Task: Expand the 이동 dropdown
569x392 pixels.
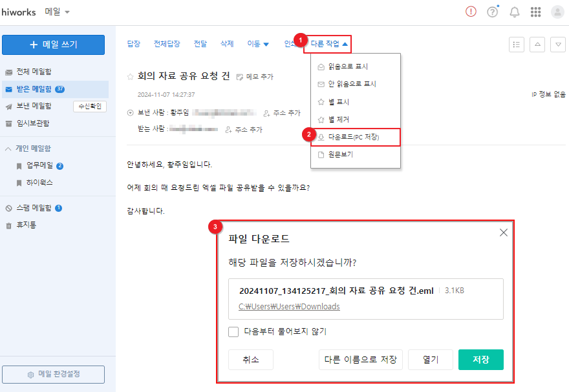Action: click(258, 44)
